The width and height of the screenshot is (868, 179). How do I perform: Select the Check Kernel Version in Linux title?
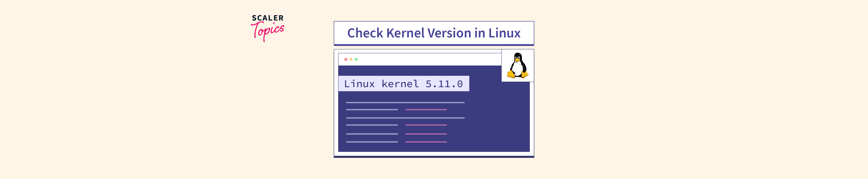point(434,32)
